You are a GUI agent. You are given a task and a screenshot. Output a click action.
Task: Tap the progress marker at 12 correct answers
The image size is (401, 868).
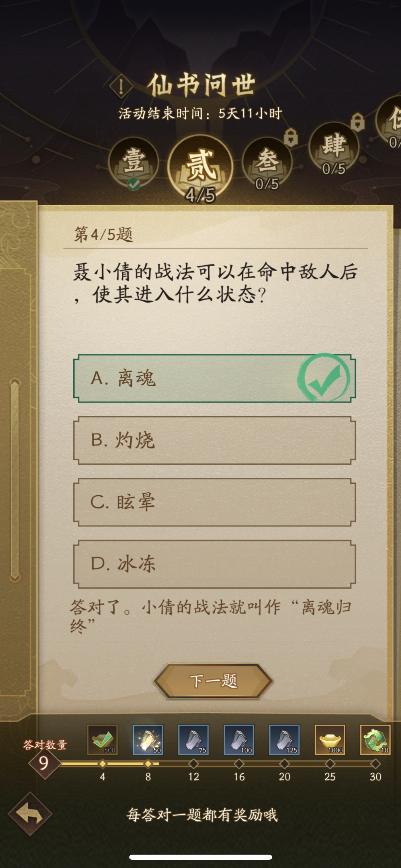[x=194, y=764]
